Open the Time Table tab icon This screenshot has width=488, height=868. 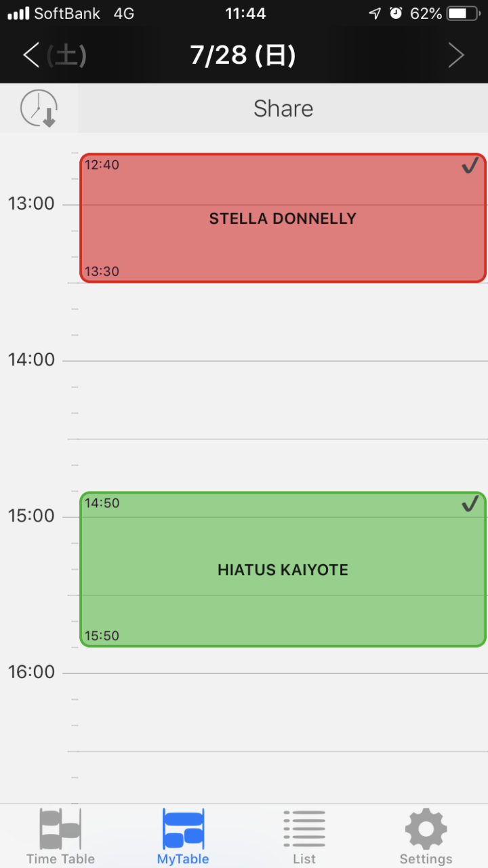point(60,829)
